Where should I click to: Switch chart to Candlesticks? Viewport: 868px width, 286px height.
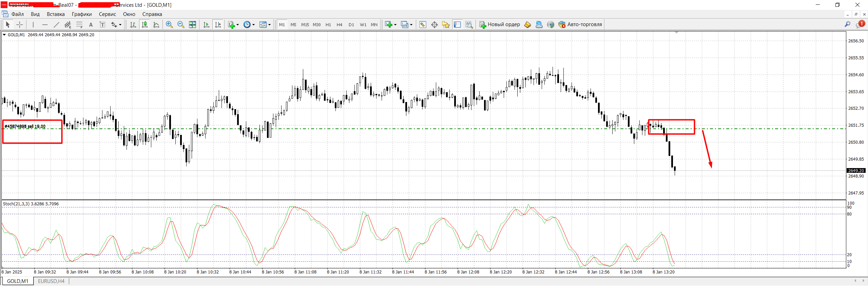point(144,24)
